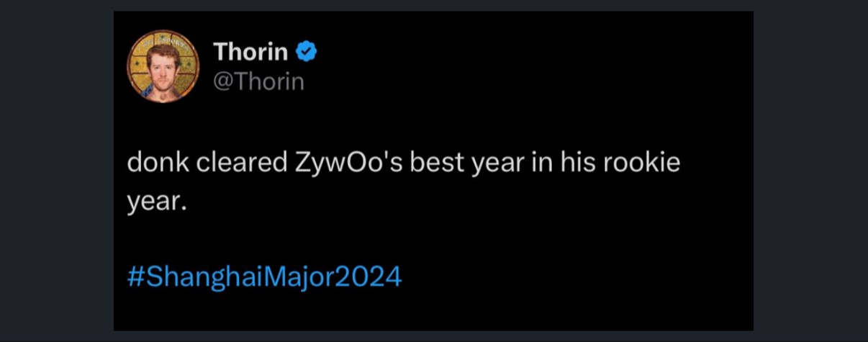
Task: Open the bold "Thorin" display name
Action: (x=250, y=52)
